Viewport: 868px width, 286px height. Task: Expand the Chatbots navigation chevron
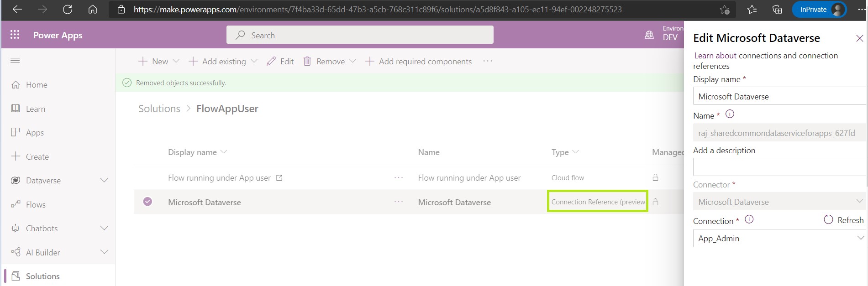[104, 228]
